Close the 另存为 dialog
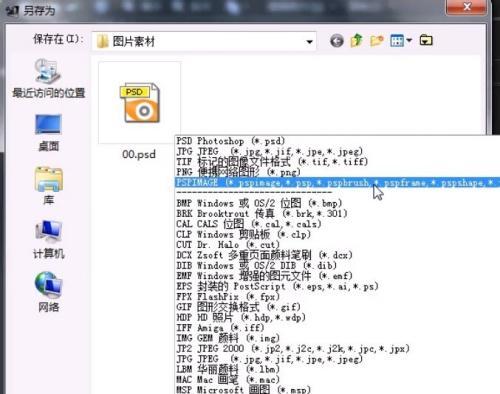Image resolution: width=500 pixels, height=394 pixels. (466, 7)
